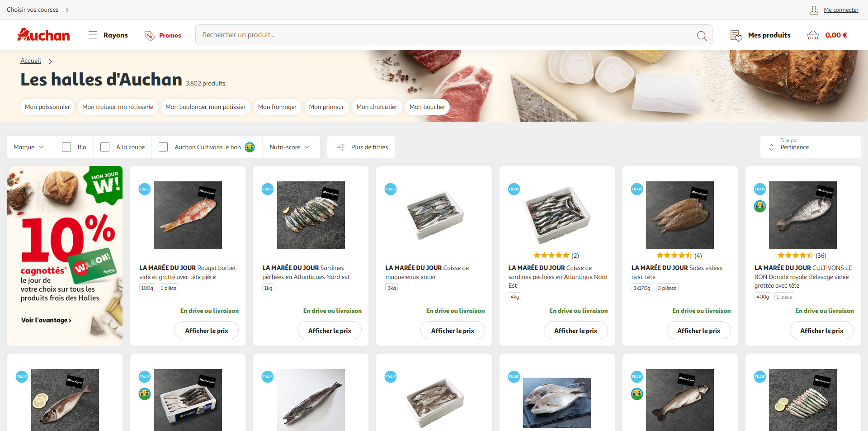Click the star rating of Dorade royale
868x431 pixels.
pos(796,256)
